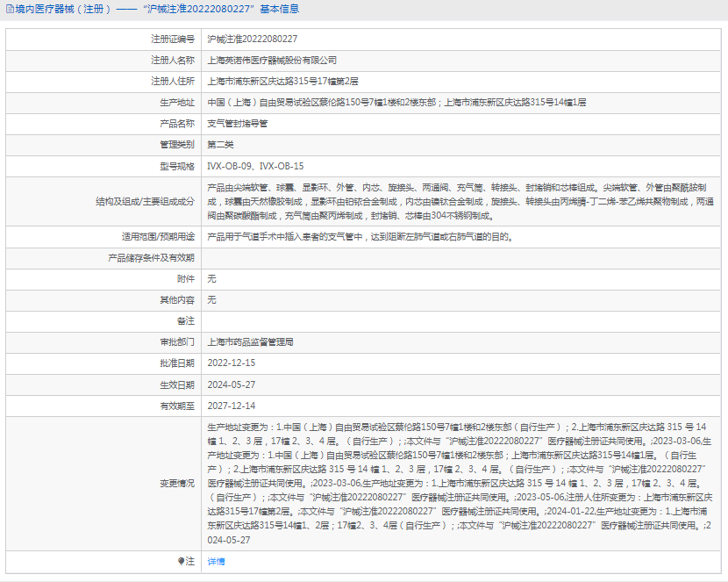Click the 注册人名称 row label
The image size is (728, 582).
pos(173,61)
